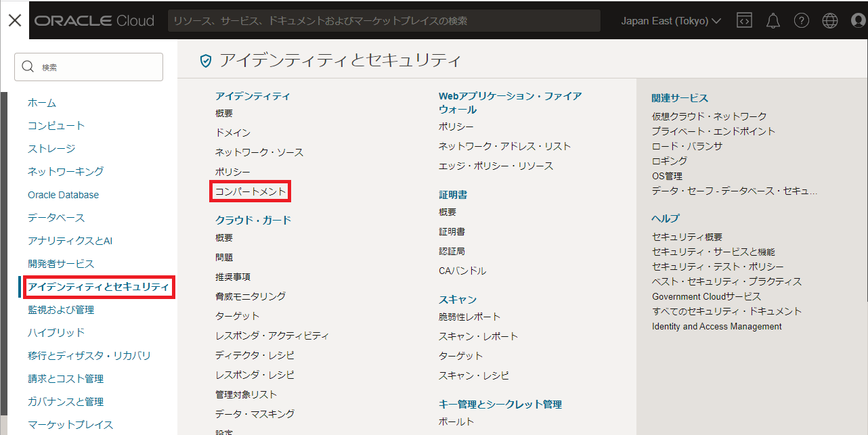Open Cloud Shell developer tools icon
The height and width of the screenshot is (435, 868).
(x=745, y=21)
